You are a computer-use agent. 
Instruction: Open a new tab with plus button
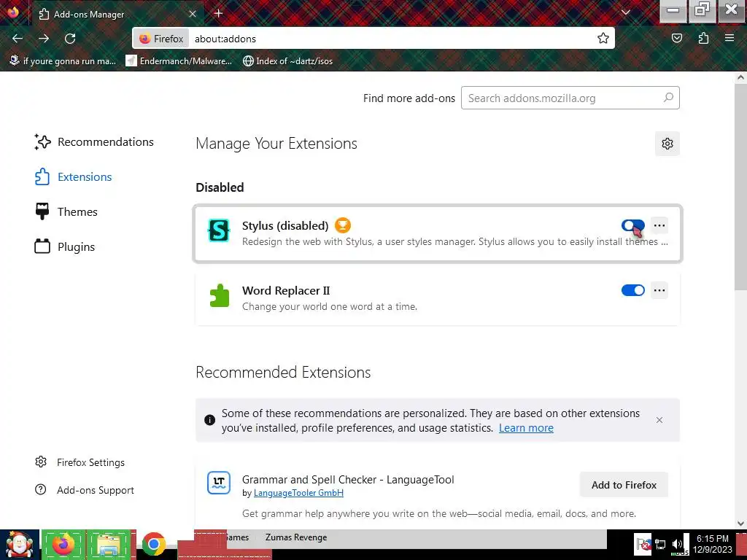pyautogui.click(x=219, y=13)
